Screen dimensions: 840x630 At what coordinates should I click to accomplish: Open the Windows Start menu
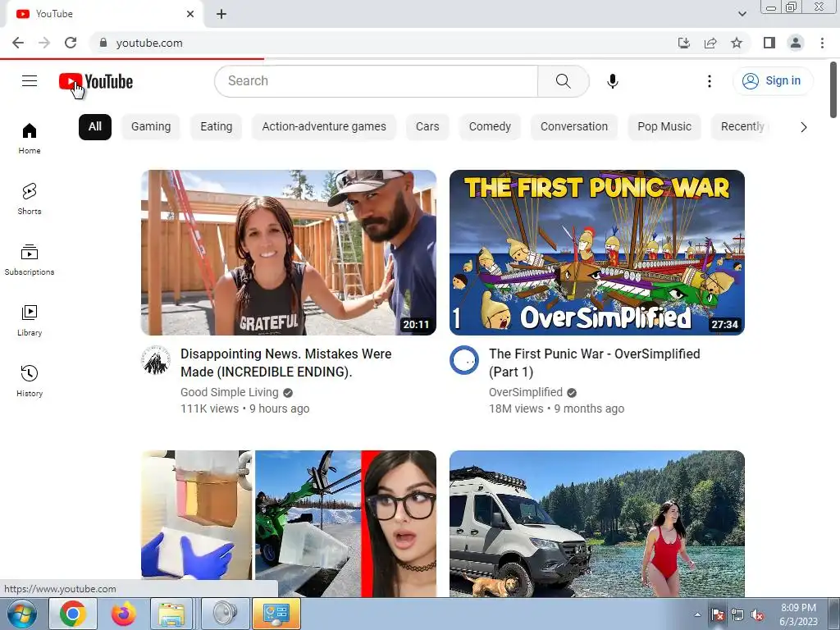pos(22,614)
